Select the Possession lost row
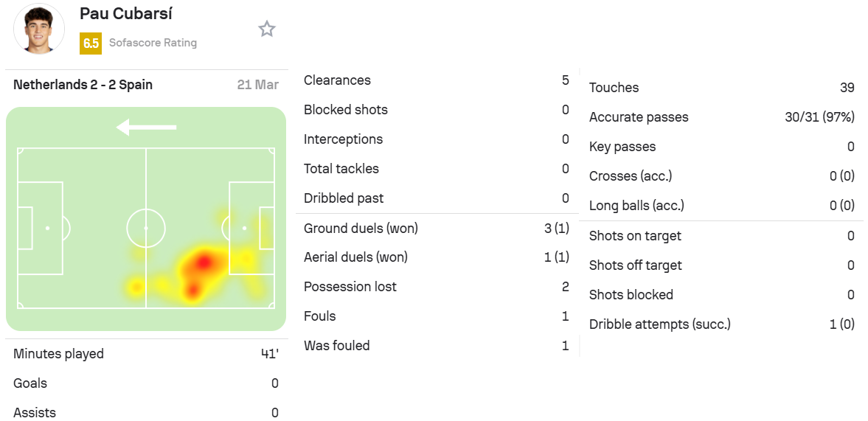The image size is (868, 421). (437, 287)
